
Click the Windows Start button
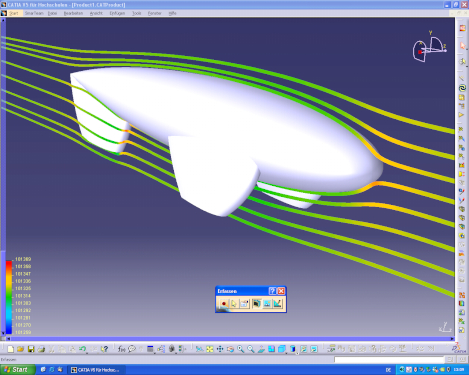click(x=17, y=370)
